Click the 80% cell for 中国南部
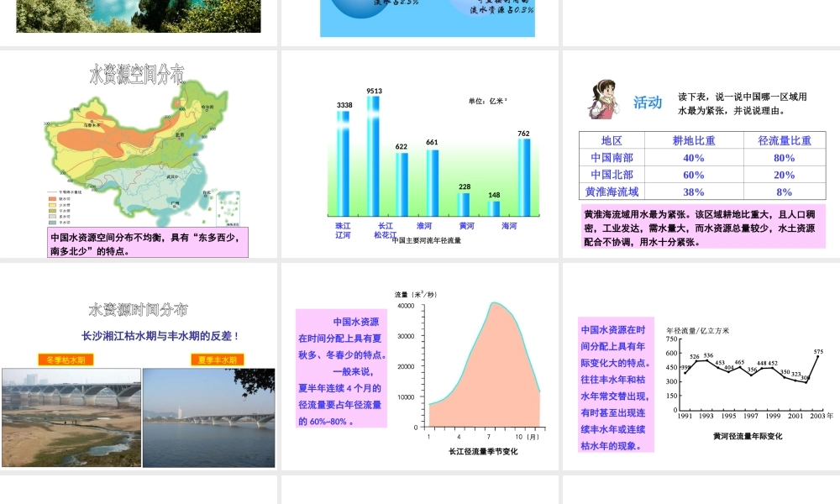This screenshot has width=840, height=504. (785, 157)
